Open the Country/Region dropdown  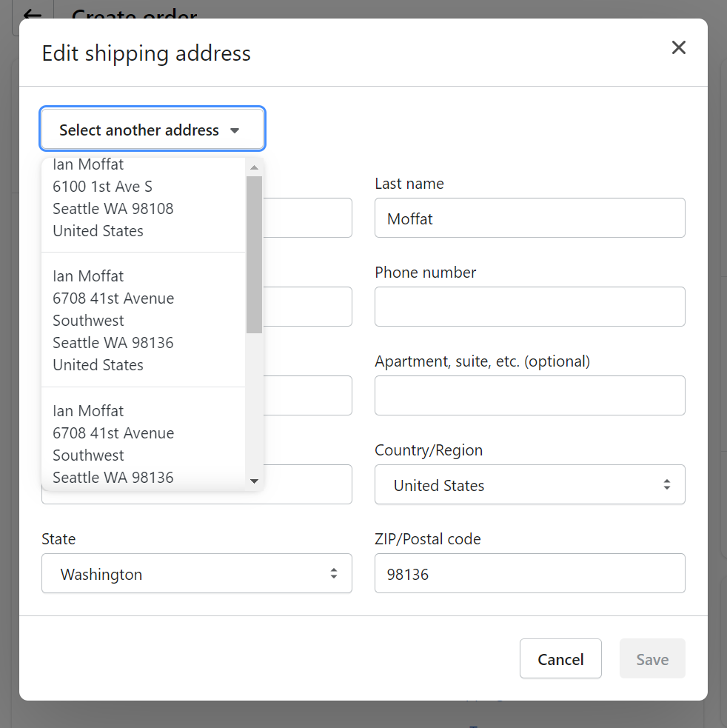point(529,485)
